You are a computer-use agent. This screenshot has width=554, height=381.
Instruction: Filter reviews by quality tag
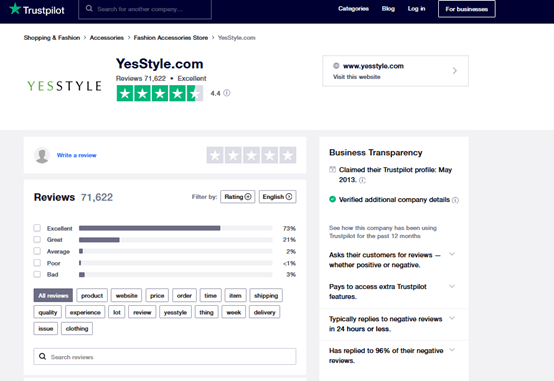coord(48,312)
